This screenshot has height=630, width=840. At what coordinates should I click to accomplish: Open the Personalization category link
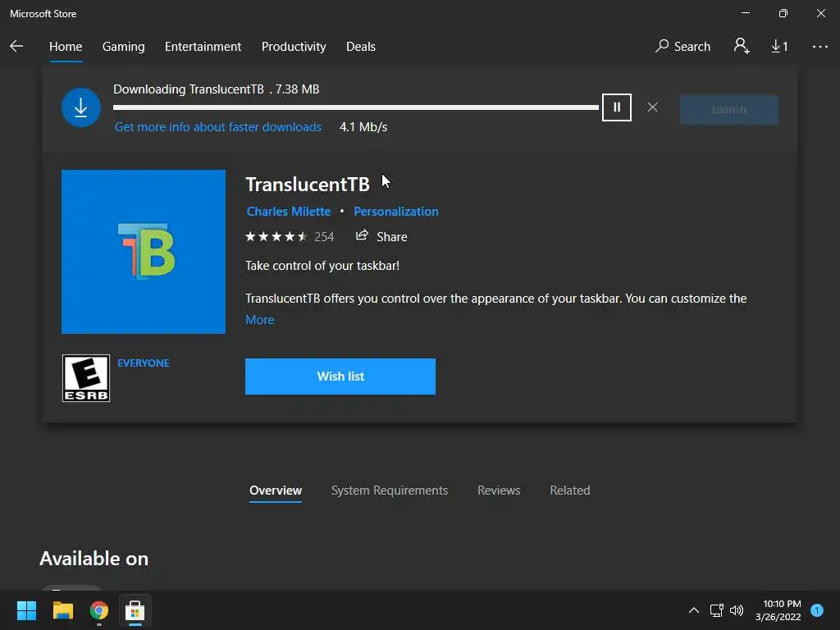pos(396,211)
